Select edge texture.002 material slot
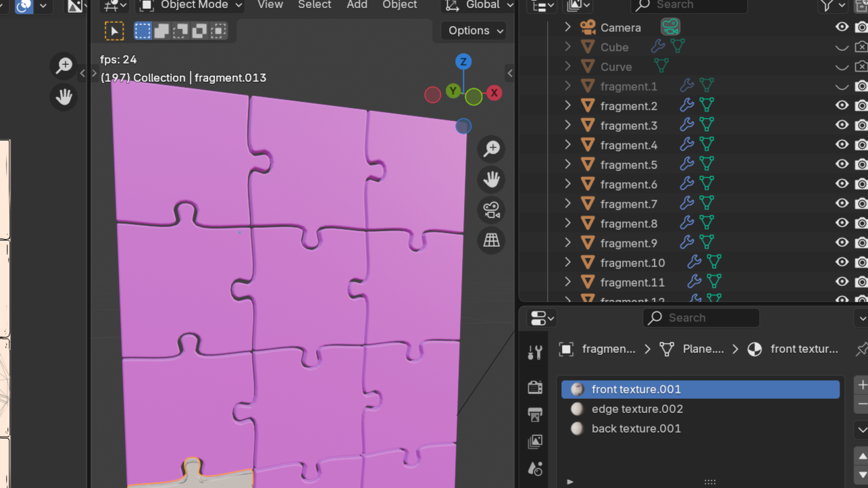Screen dimensions: 868x488 coord(700,409)
